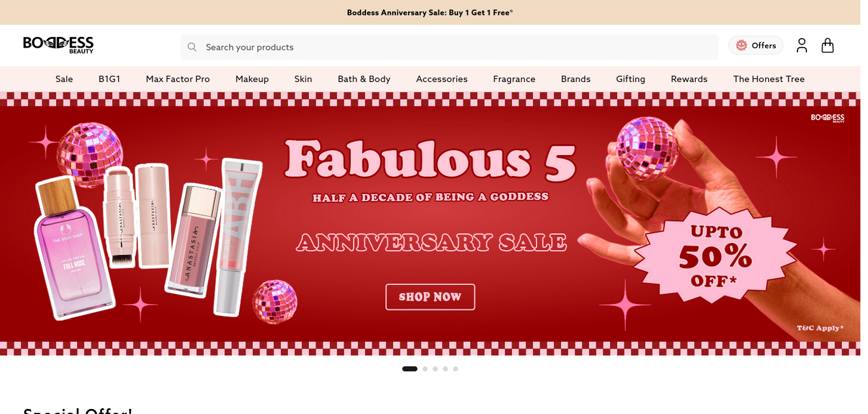Open the Brands menu
868x414 pixels.
576,79
